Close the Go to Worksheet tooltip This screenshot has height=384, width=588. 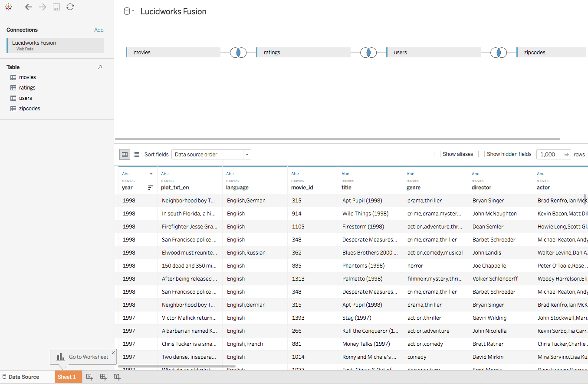(x=113, y=353)
